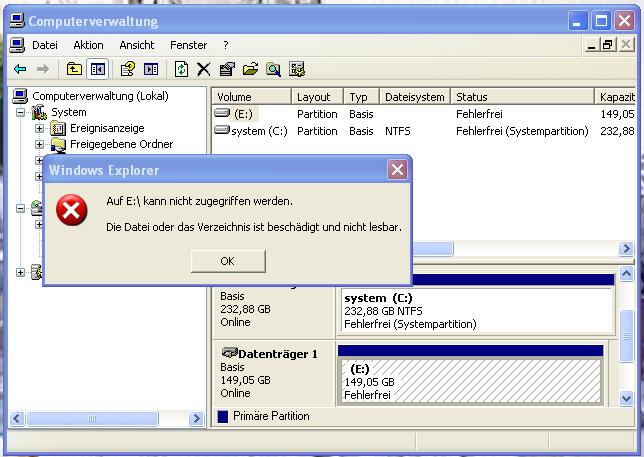Viewport: 644px width, 457px height.
Task: Click the drive icon for system (C:)
Action: 222,130
